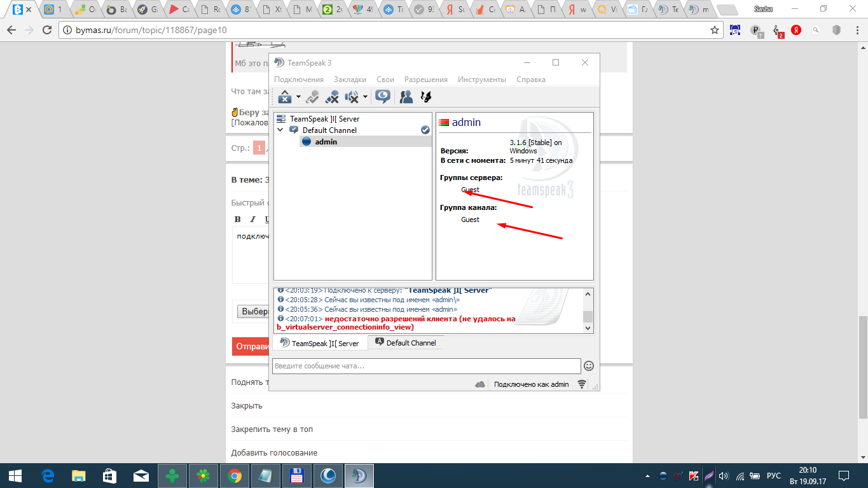Reload the page with the browser refresh button
This screenshot has height=488, width=868.
click(47, 30)
